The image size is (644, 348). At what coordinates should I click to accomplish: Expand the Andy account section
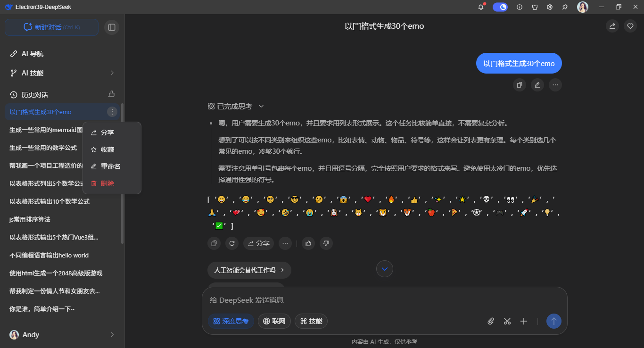pos(112,334)
